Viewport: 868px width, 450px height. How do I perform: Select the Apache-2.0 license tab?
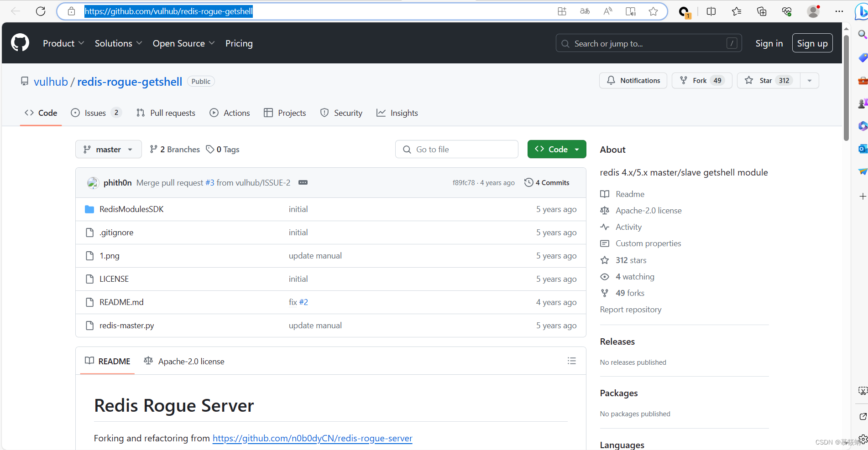click(184, 361)
